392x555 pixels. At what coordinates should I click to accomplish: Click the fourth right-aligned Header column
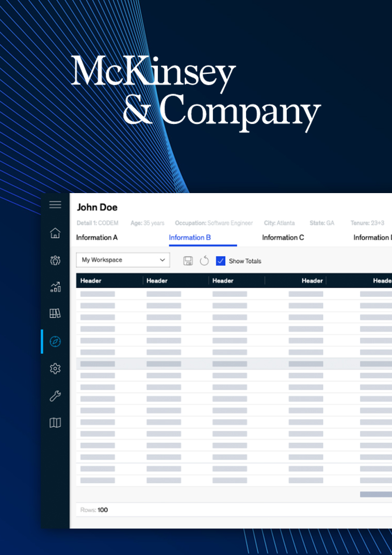point(312,281)
